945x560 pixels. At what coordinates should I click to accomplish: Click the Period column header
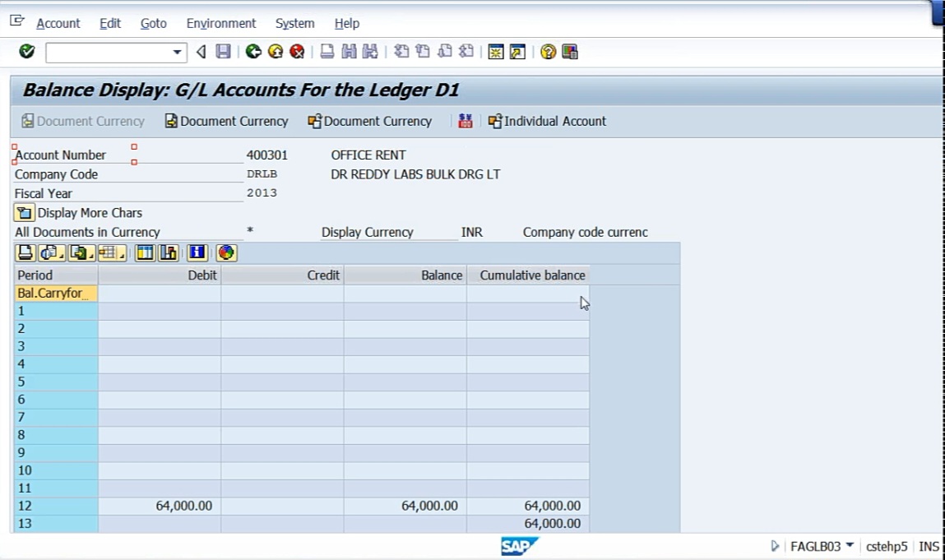(x=56, y=275)
